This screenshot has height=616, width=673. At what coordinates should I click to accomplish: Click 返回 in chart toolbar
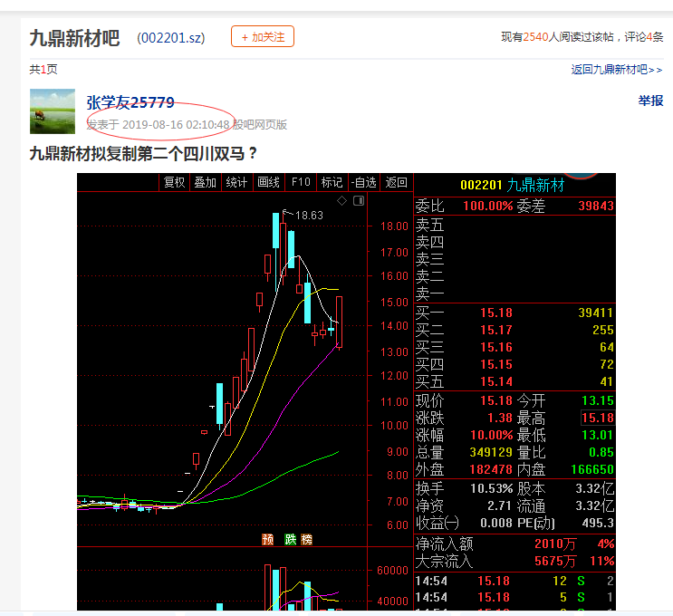396,182
